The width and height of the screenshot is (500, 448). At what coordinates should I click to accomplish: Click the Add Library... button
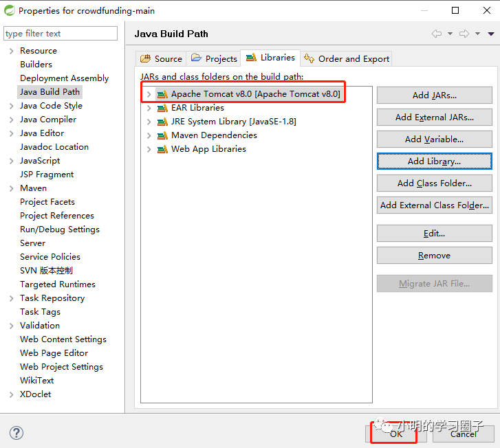point(434,161)
